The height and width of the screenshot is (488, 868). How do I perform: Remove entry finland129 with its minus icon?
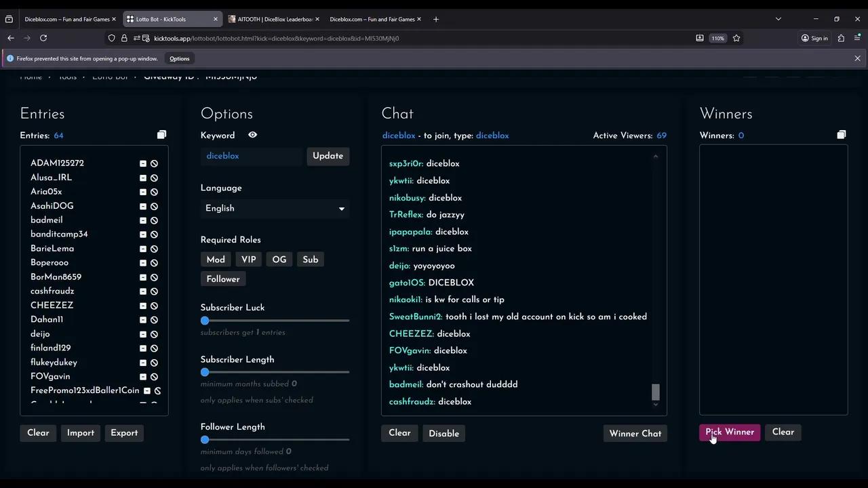[143, 348]
